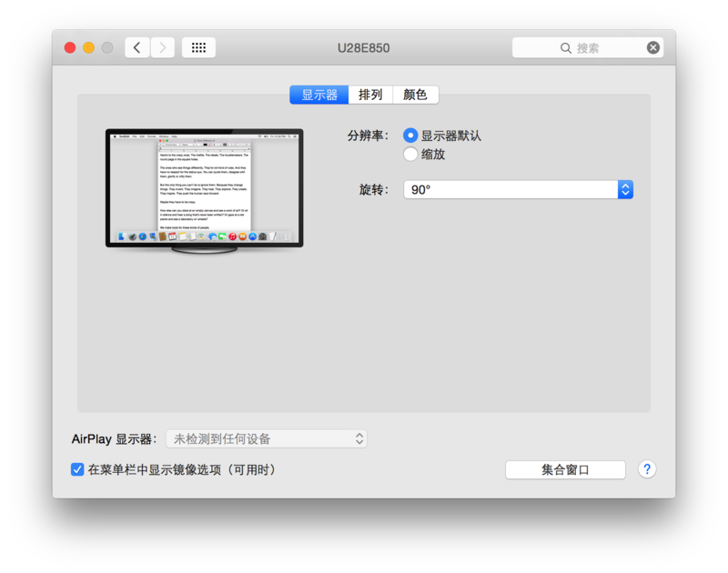Click the U28E850 window title
The width and height of the screenshot is (728, 573).
point(363,48)
